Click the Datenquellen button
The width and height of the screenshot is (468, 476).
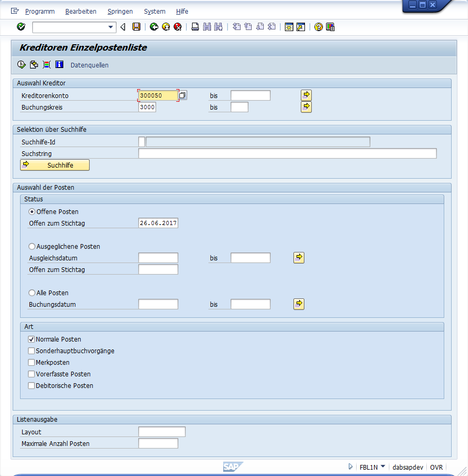[89, 65]
